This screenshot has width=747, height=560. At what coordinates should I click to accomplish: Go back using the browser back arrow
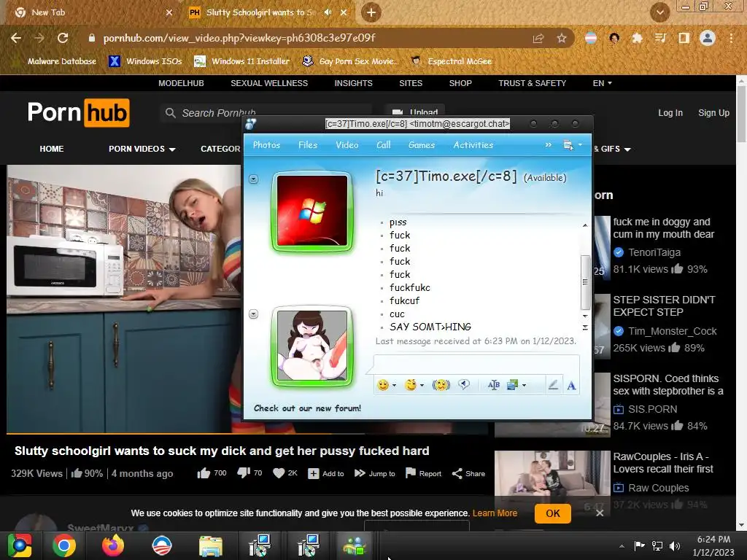[x=16, y=38]
